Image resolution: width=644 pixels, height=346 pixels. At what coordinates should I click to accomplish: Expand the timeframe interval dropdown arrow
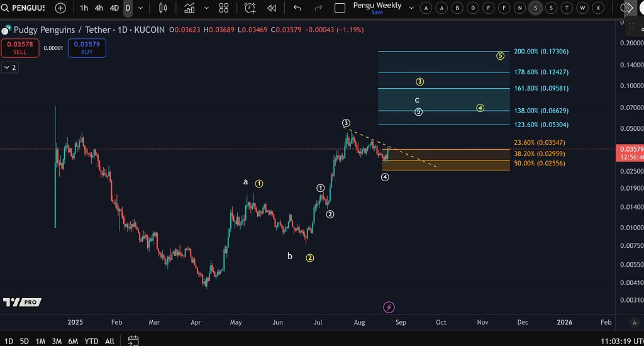[x=140, y=8]
